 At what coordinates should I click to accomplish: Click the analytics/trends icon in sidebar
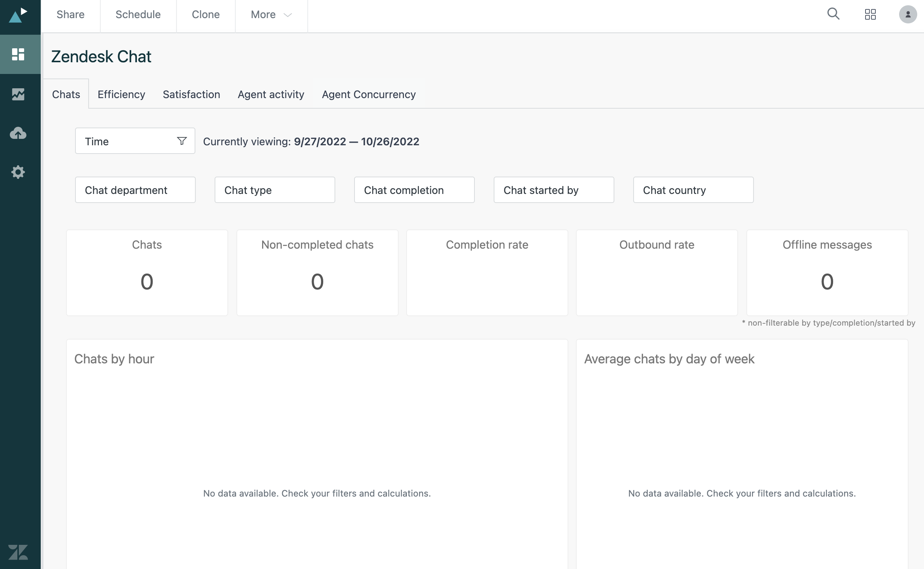coord(18,93)
